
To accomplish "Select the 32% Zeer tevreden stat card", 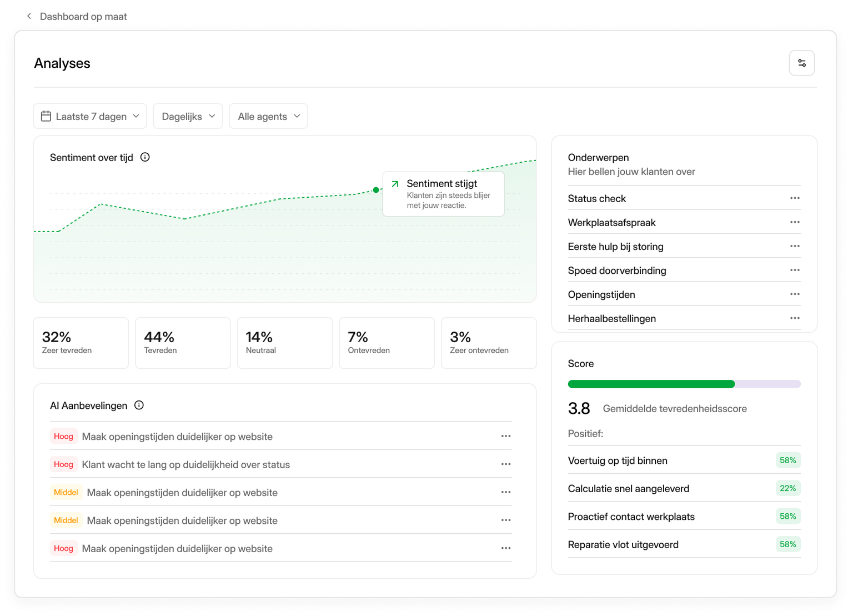I will point(81,342).
